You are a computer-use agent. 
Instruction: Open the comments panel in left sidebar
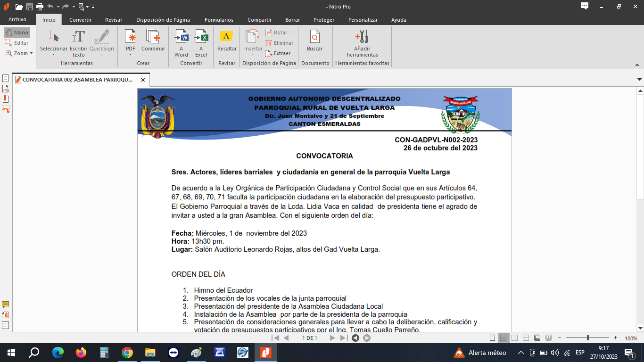pyautogui.click(x=6, y=304)
